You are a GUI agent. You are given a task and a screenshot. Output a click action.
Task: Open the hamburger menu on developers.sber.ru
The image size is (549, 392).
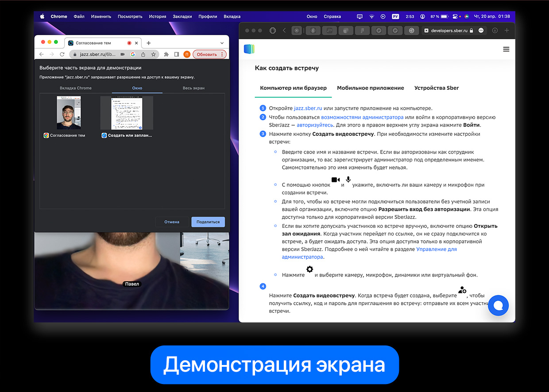coord(506,49)
